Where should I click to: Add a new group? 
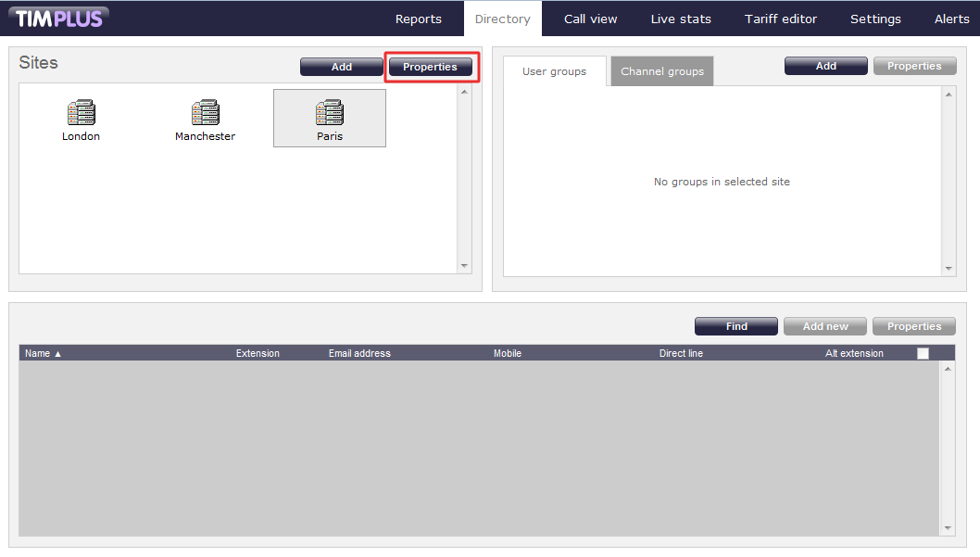click(x=825, y=66)
